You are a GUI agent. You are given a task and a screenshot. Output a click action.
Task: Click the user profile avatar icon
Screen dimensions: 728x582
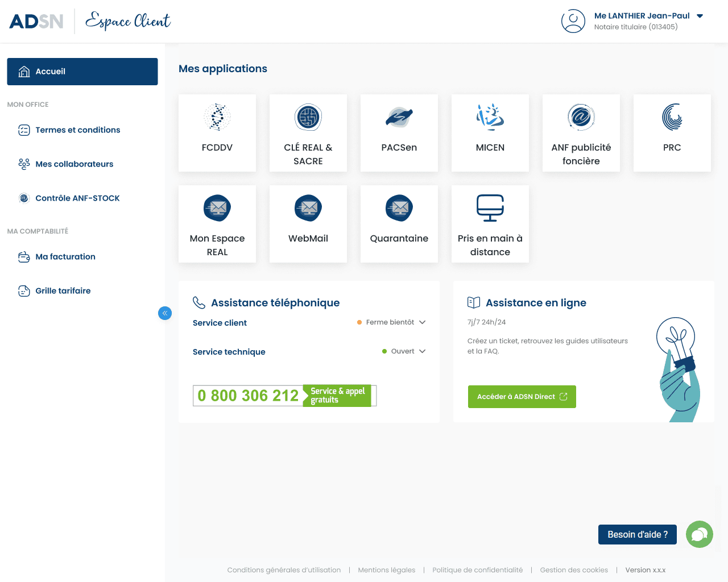tap(573, 21)
